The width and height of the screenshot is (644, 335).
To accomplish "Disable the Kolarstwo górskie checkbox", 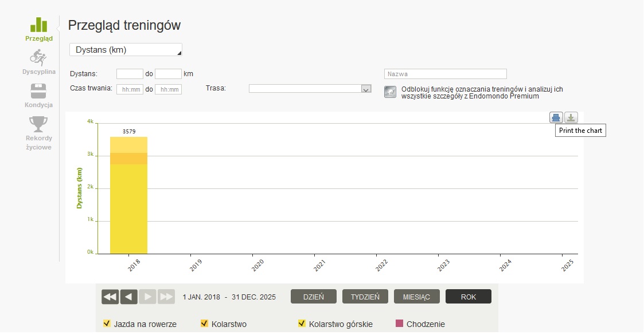I will [302, 324].
